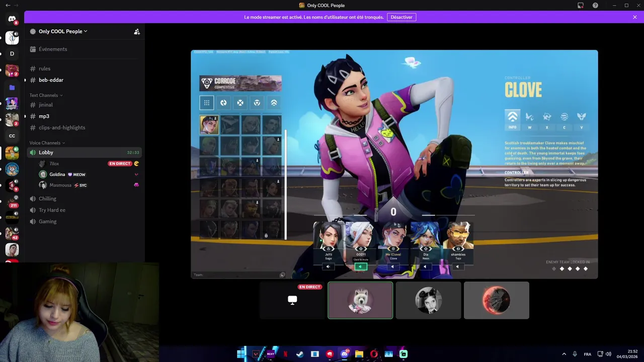This screenshot has width=644, height=362.
Task: Open the "D" server in sidebar
Action: tap(12, 54)
